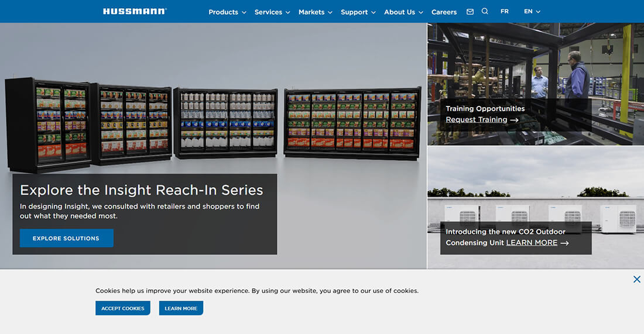Open the envelope contact icon
Screen dimensions: 644x334
470,12
